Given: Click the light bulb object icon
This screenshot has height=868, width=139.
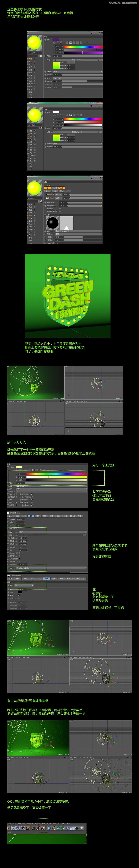Looking at the screenshot, I should pos(82,828).
